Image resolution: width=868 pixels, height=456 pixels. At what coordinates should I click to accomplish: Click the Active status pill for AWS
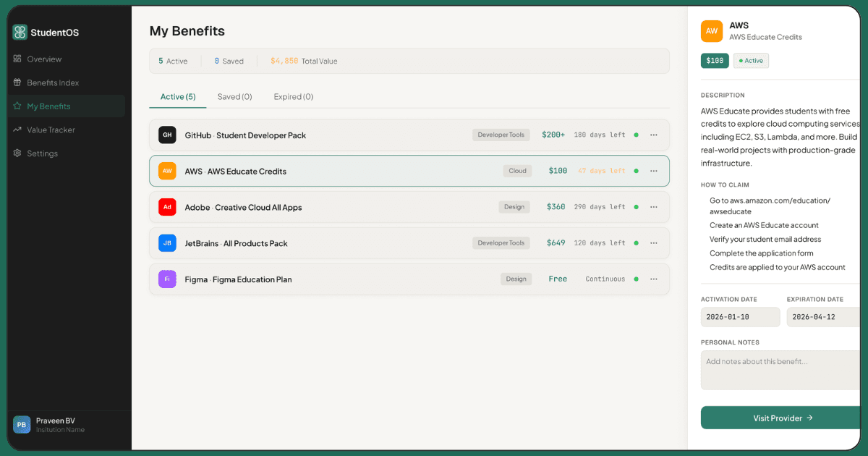[750, 61]
